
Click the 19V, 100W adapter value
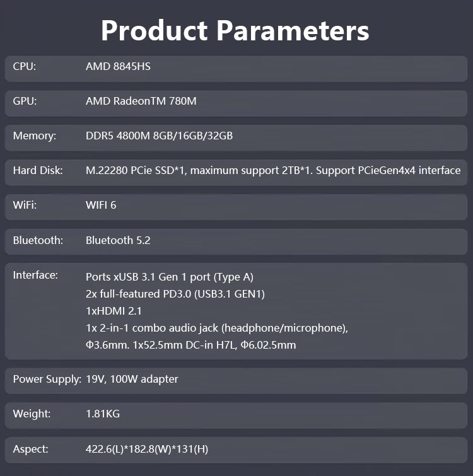coord(132,379)
